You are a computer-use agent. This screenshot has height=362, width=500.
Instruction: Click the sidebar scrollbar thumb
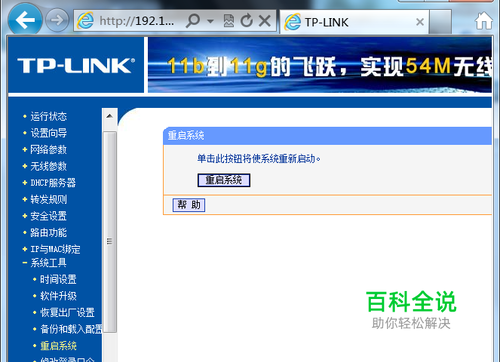(x=109, y=232)
